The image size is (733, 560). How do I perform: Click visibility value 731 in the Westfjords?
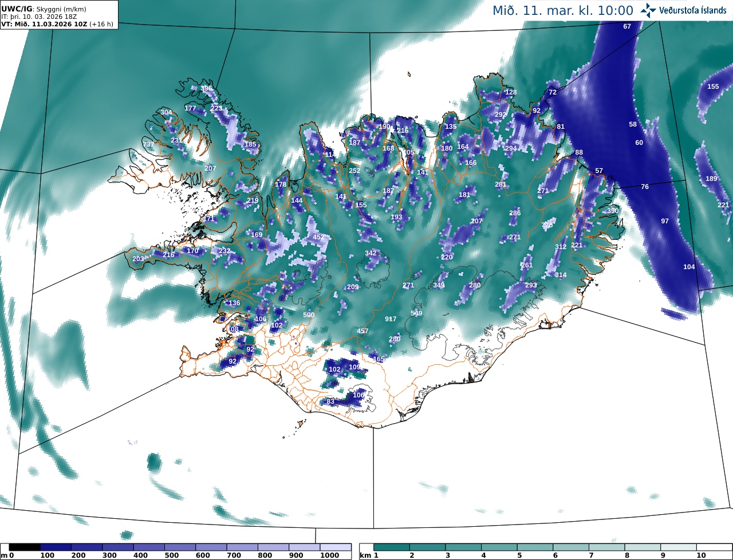click(148, 144)
